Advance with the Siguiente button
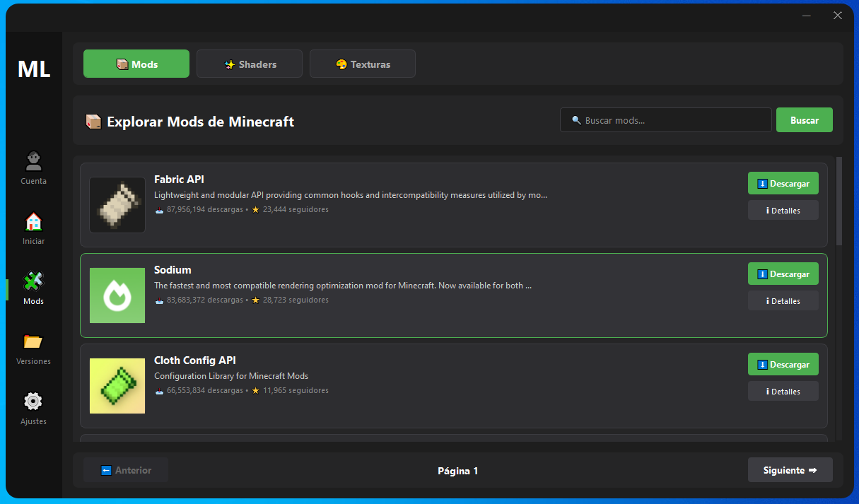This screenshot has width=859, height=504. tap(790, 469)
